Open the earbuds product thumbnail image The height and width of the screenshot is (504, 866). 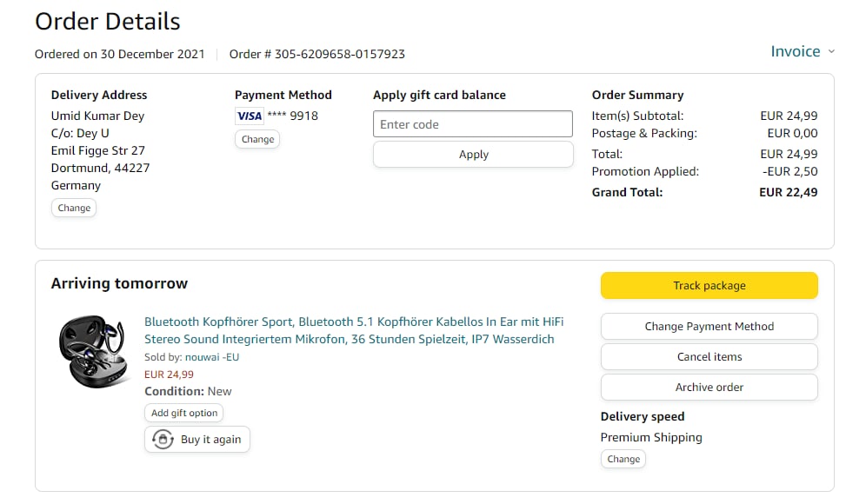pyautogui.click(x=93, y=350)
